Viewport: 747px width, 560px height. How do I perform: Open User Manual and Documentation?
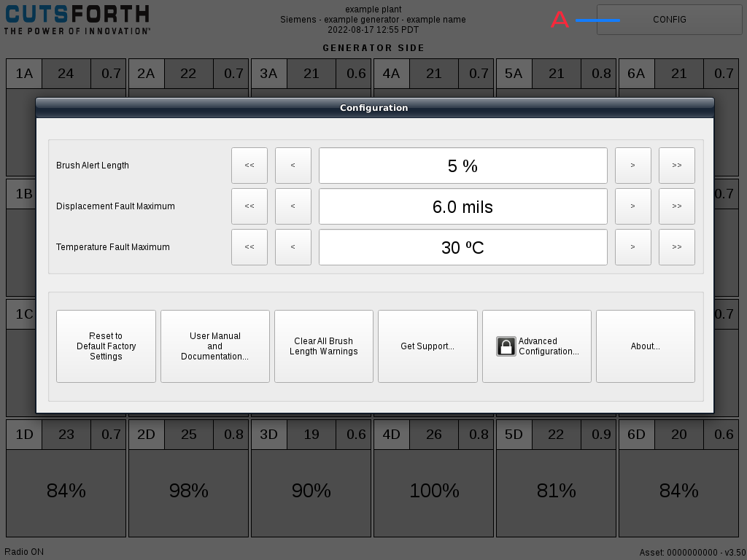pyautogui.click(x=215, y=346)
